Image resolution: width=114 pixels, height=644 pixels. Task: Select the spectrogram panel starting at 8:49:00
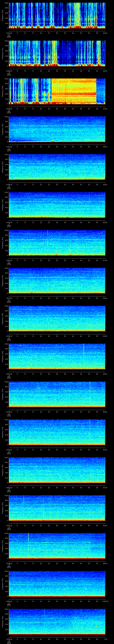point(57,205)
